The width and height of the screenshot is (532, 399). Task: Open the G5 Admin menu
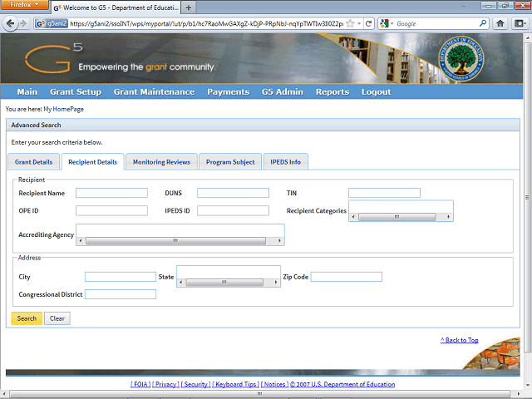283,92
